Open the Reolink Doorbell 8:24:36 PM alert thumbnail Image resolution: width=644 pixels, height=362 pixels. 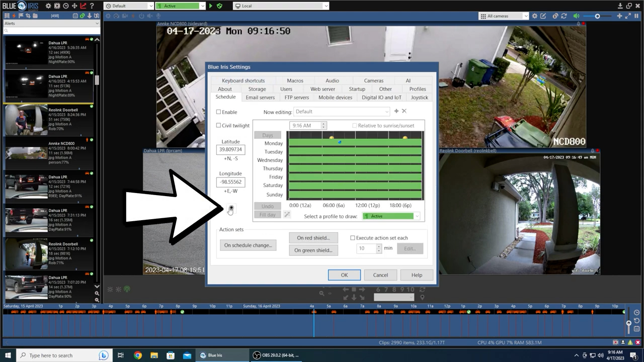(26, 120)
